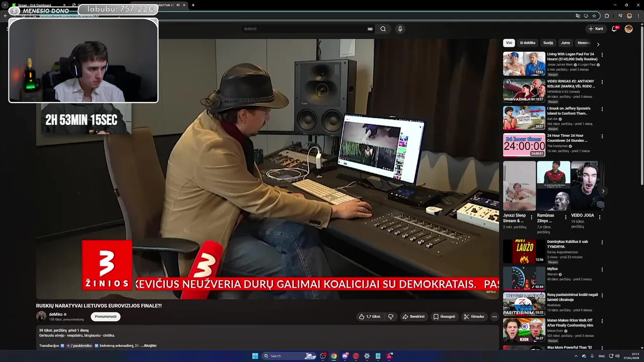The image size is (644, 362).
Task: Bookmark page with star icon in address bar
Action: click(594, 16)
